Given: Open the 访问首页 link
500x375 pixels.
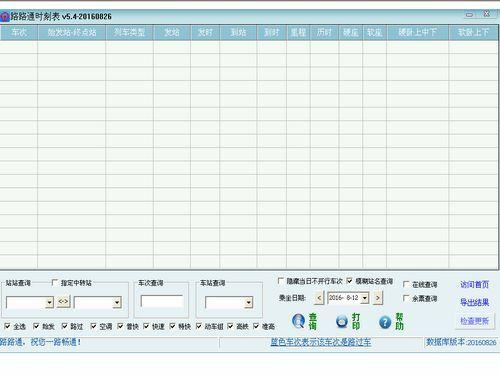Looking at the screenshot, I should 474,284.
